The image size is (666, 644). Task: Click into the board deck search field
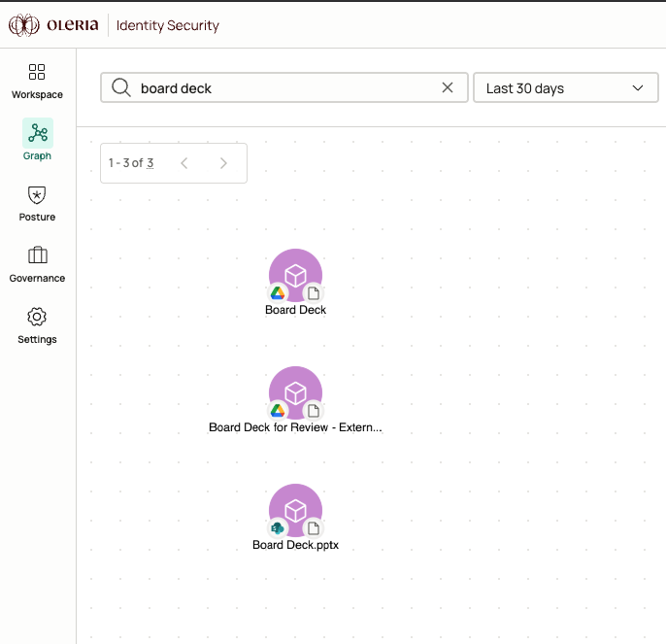click(284, 88)
